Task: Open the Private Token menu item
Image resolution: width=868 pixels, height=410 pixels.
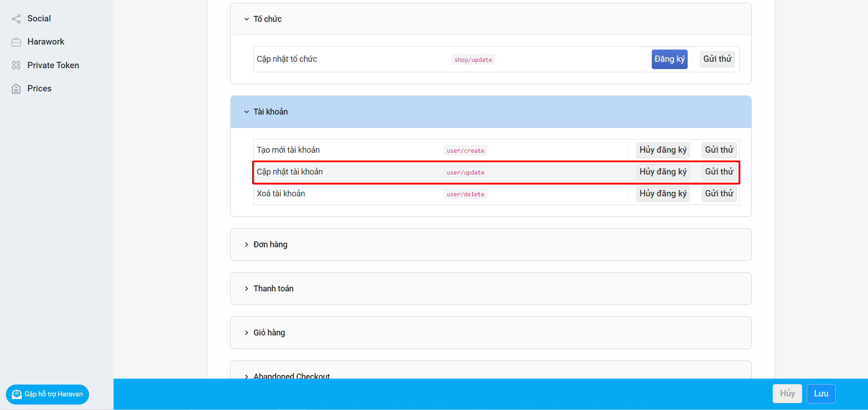Action: (x=53, y=65)
